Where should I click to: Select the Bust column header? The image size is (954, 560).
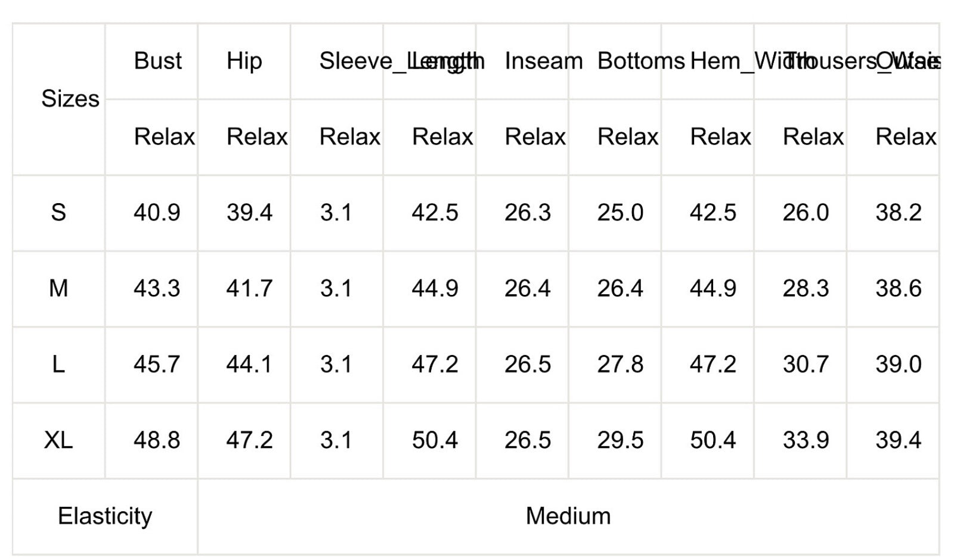157,61
